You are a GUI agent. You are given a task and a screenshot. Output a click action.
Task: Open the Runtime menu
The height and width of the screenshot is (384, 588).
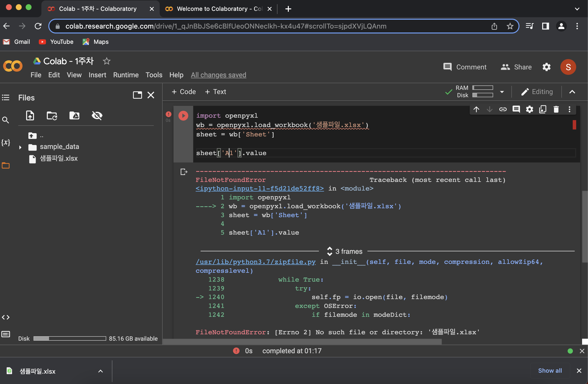click(x=126, y=75)
